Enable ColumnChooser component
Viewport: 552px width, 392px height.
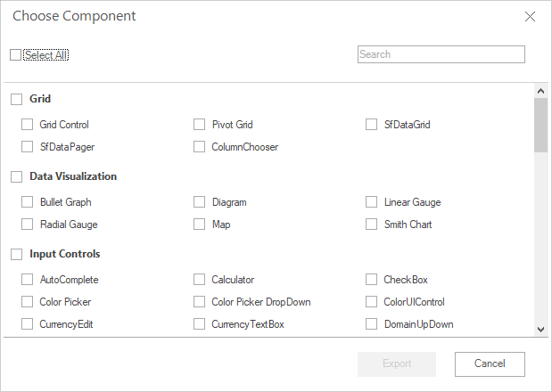click(x=200, y=147)
